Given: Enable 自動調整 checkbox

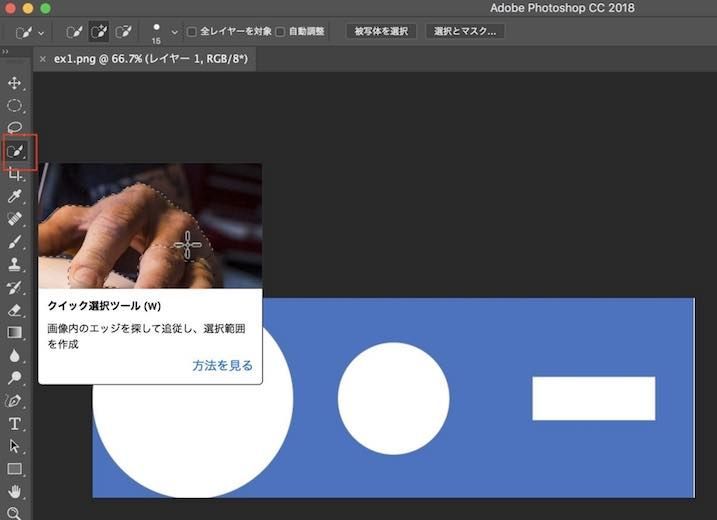Looking at the screenshot, I should coord(281,32).
